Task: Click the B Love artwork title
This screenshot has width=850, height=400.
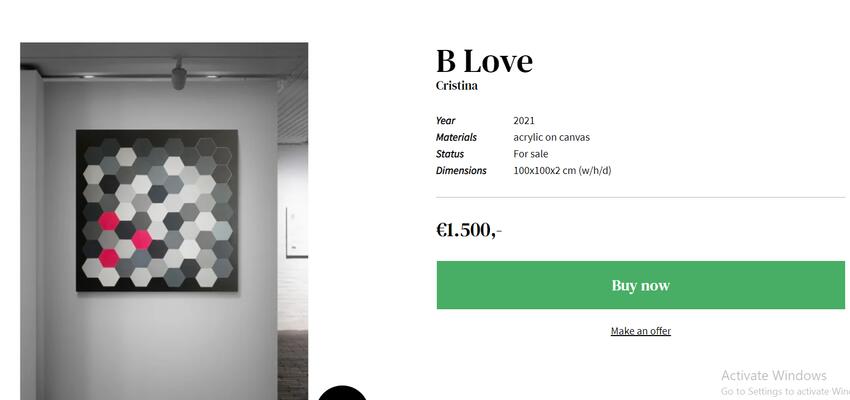Action: tap(484, 61)
